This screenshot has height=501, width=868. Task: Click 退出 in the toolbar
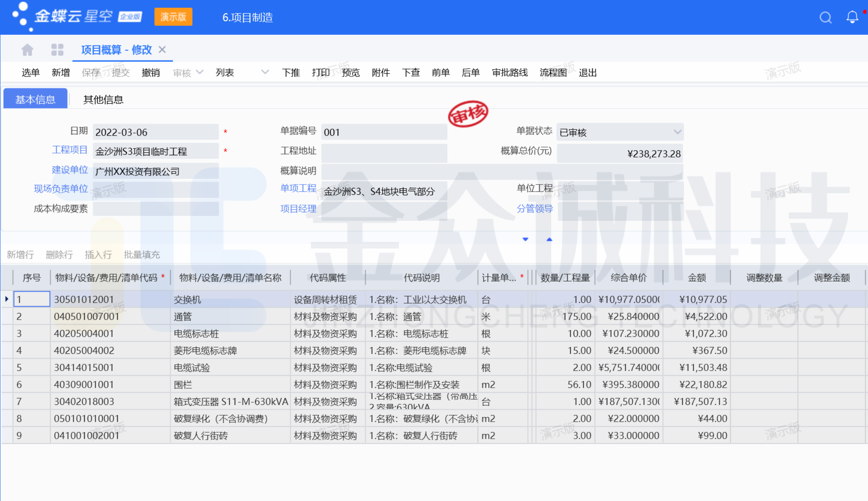587,72
